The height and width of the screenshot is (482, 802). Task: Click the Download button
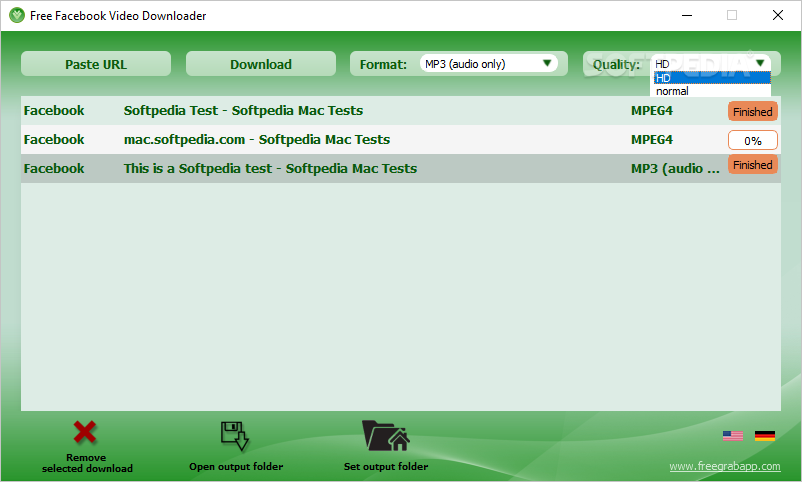coord(260,64)
